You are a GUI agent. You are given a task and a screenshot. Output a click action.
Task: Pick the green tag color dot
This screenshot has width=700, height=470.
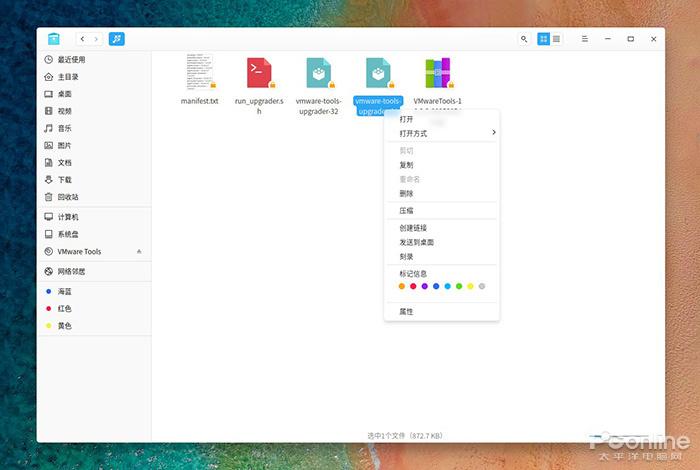tap(459, 287)
